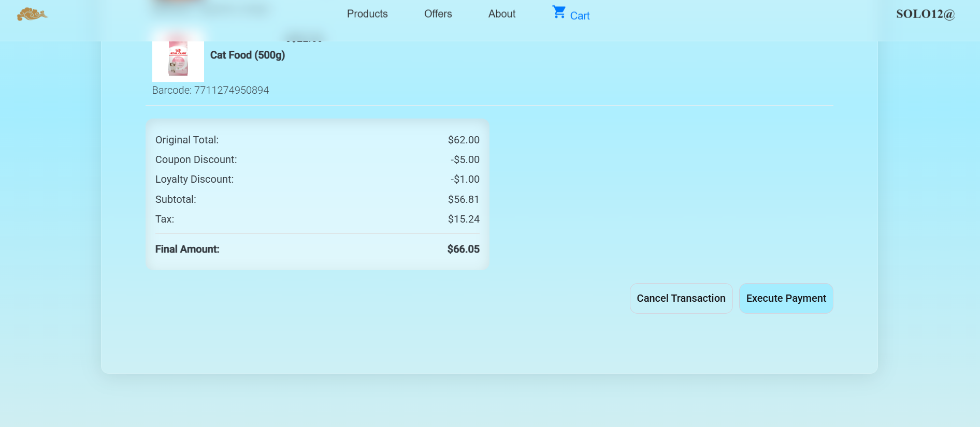980x427 pixels.
Task: Click the Tax amount $15.24
Action: [x=464, y=219]
